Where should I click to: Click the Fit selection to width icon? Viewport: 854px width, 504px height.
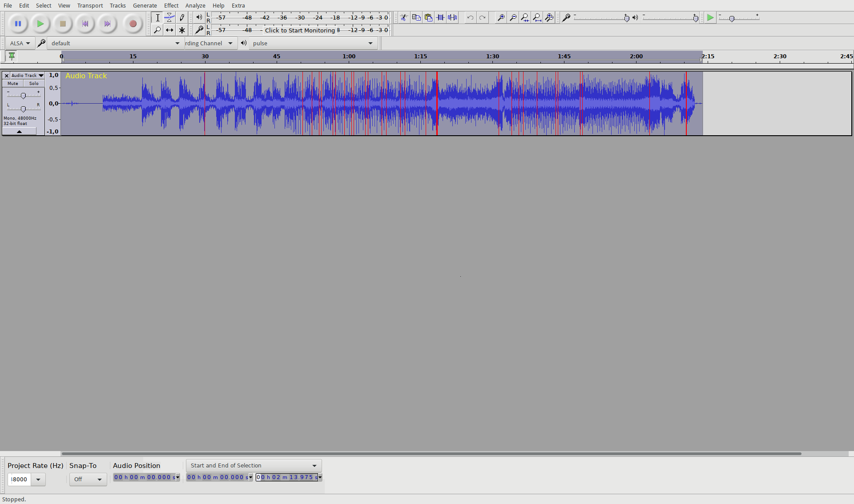pos(525,18)
